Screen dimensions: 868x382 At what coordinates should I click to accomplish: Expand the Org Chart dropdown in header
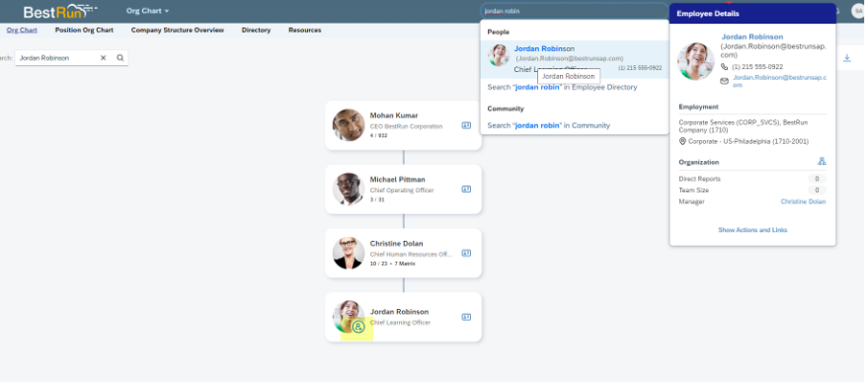pyautogui.click(x=148, y=12)
